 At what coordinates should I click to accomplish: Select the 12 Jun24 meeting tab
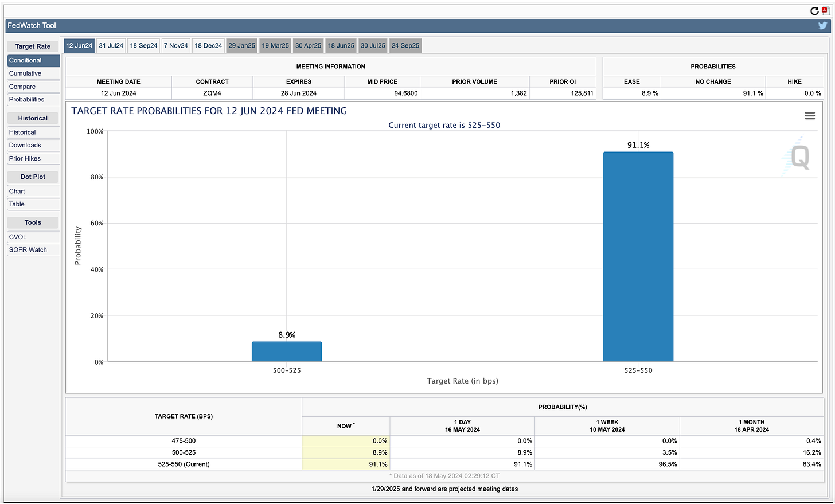coord(79,46)
